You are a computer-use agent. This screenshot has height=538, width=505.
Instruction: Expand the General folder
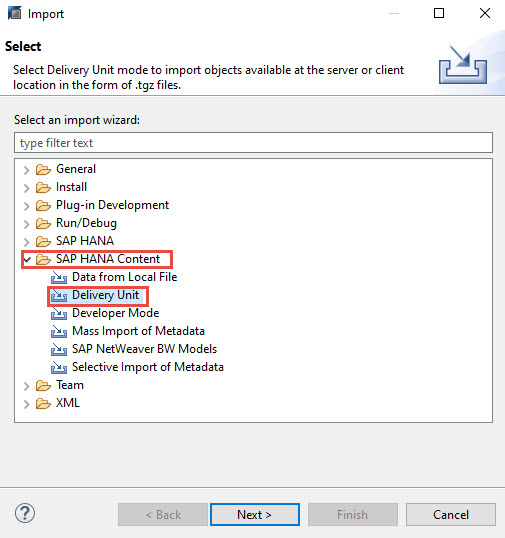coord(26,170)
